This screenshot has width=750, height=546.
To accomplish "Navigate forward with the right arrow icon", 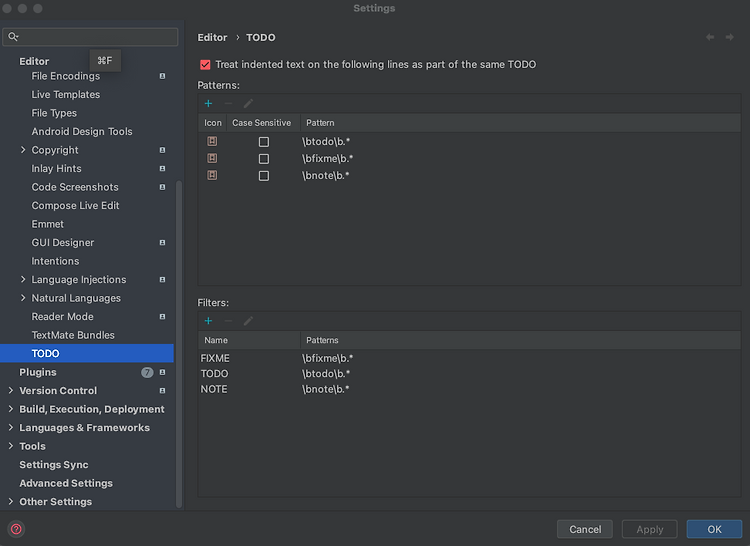I will coord(729,37).
